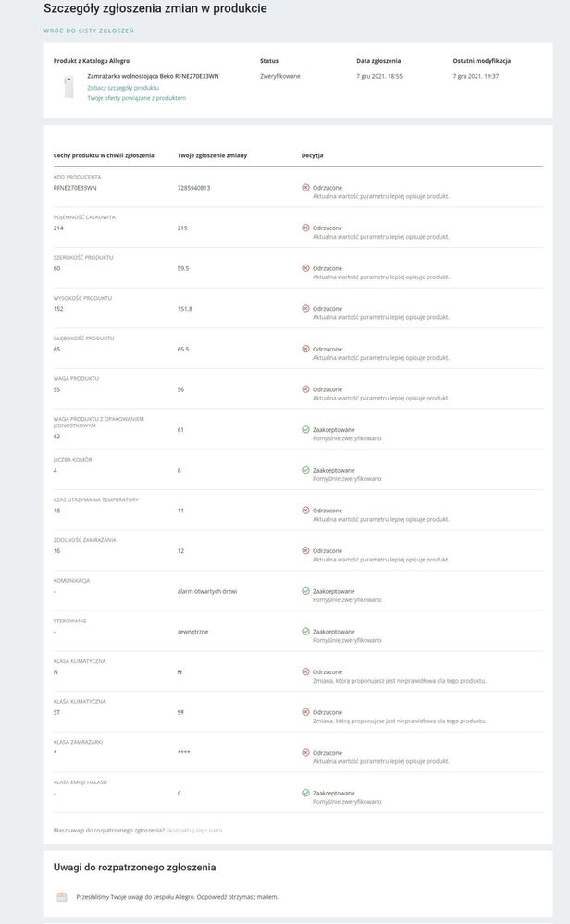Viewport: 570px width, 924px height.
Task: Click the accepted checkmark for Klasa emisji hałasu
Action: tap(305, 793)
